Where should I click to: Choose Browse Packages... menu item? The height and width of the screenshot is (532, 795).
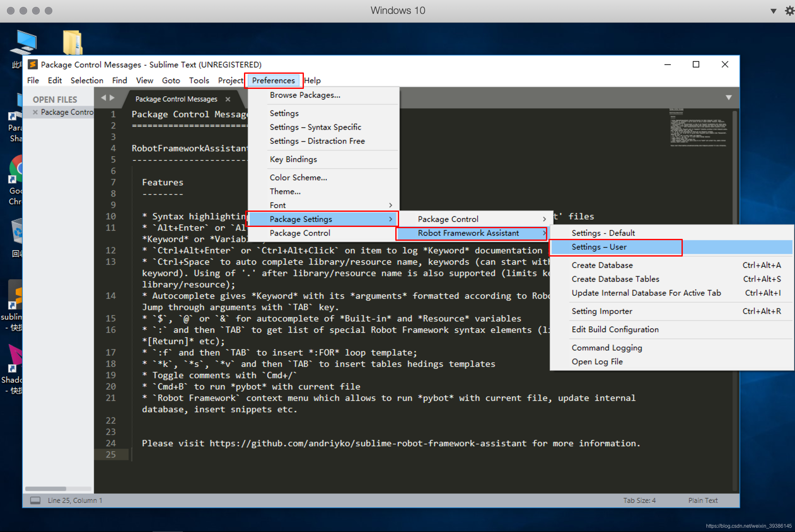pos(323,95)
